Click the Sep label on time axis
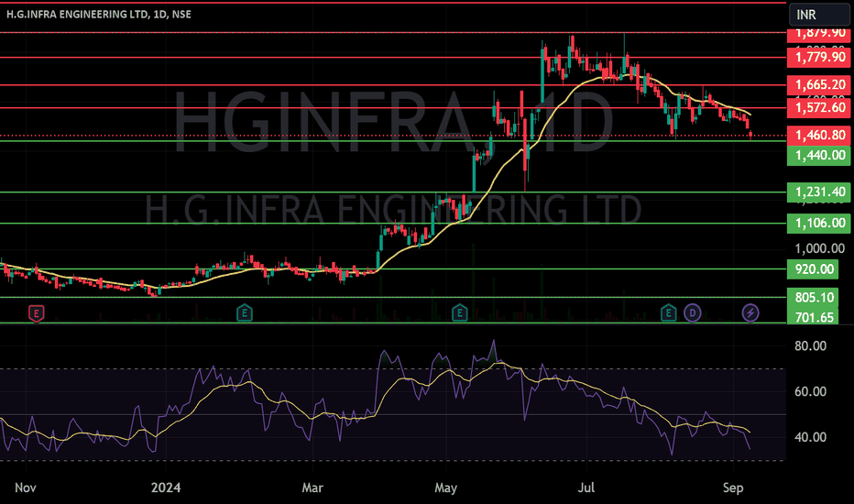 (x=733, y=488)
